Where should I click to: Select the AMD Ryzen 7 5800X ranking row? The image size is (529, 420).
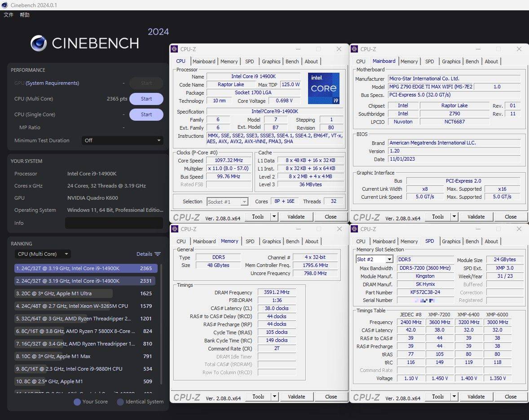point(85,331)
